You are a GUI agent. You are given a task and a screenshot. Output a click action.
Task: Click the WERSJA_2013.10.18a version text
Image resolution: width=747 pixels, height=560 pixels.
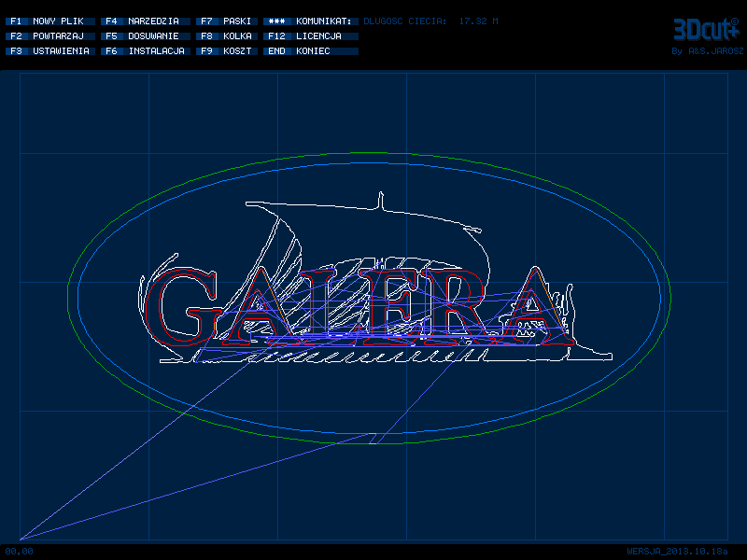678,552
